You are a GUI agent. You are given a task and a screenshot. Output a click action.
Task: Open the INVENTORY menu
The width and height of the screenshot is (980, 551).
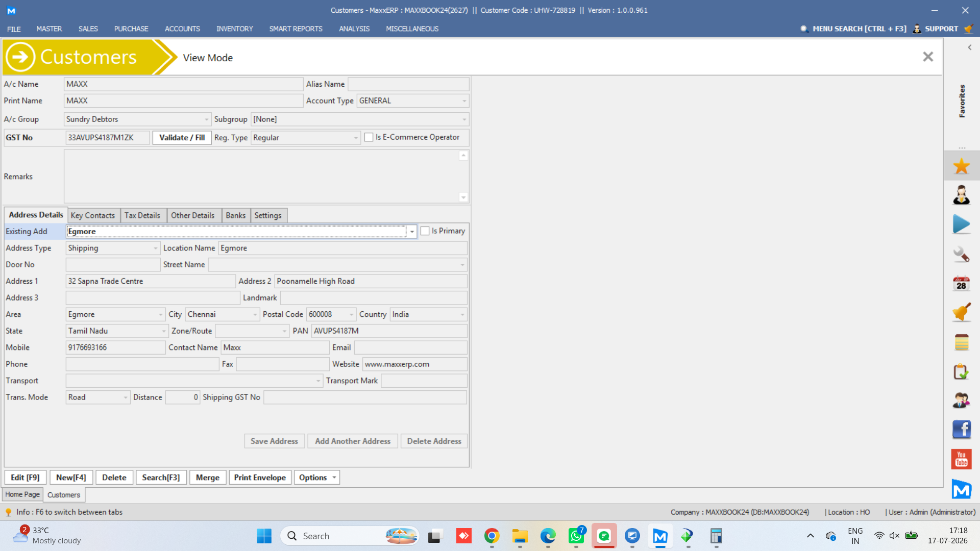(x=235, y=29)
